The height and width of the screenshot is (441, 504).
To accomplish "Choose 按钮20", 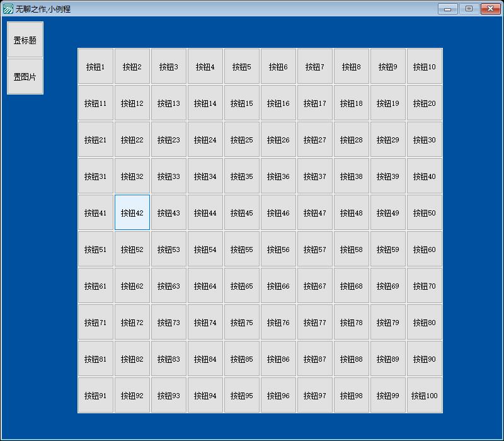I will [424, 103].
